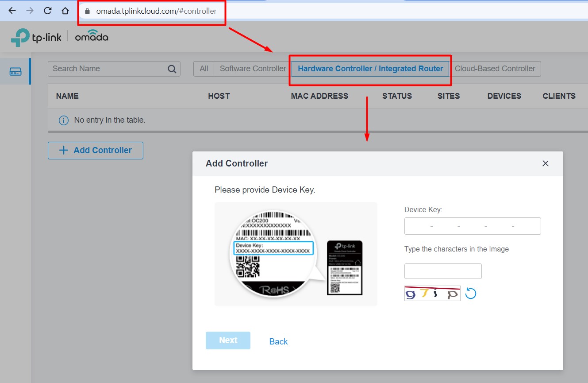Click the search magnifier icon
588x383 pixels.
tap(172, 69)
